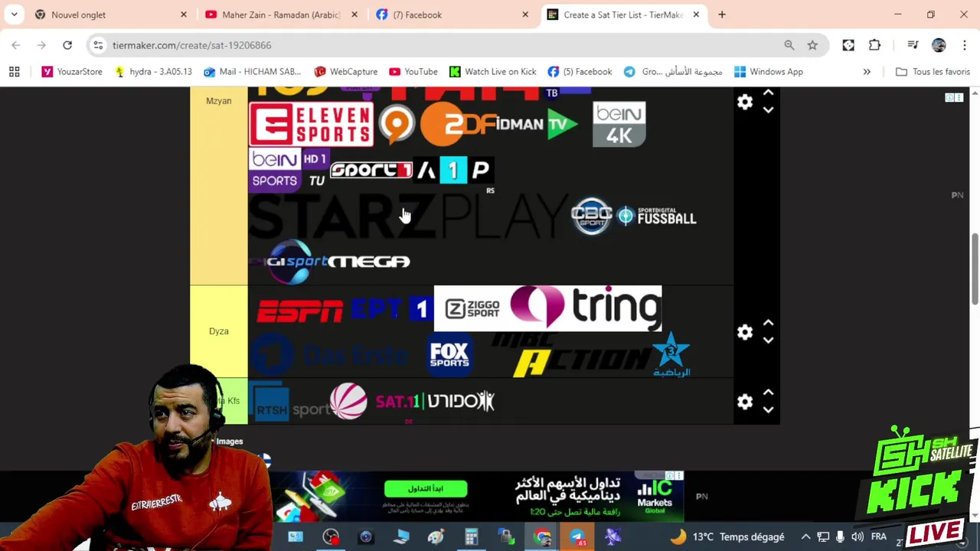980x551 pixels.
Task: Open the Extensions puzzle icon
Action: (874, 45)
